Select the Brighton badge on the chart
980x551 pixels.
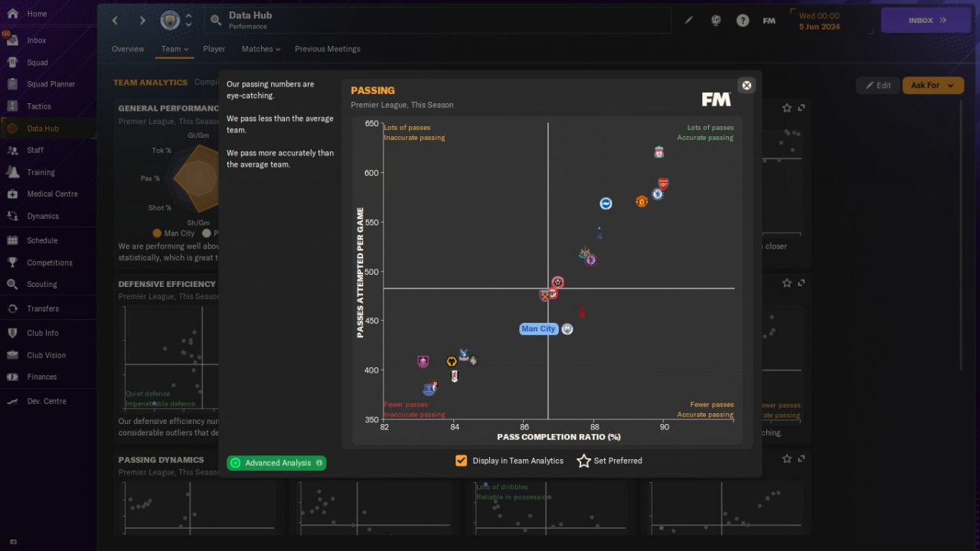pyautogui.click(x=606, y=204)
